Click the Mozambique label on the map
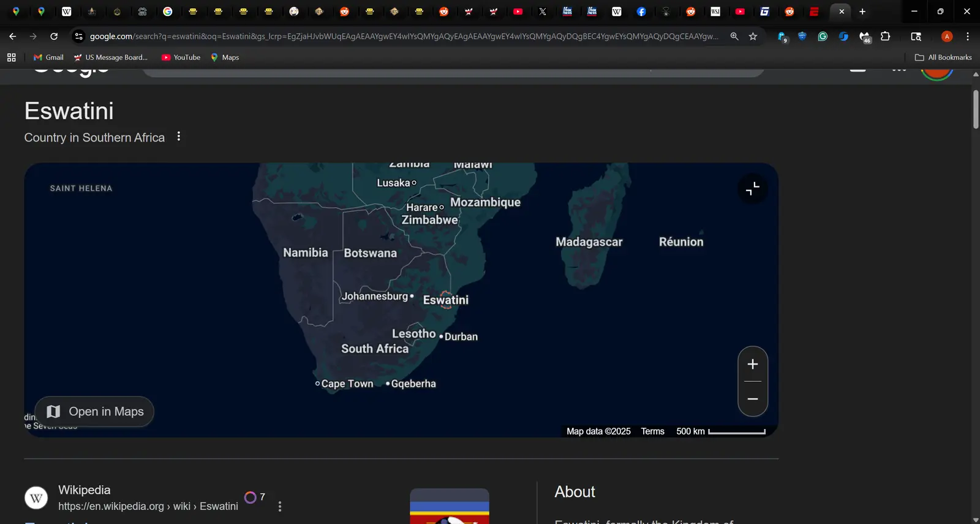The height and width of the screenshot is (524, 980). coord(486,202)
